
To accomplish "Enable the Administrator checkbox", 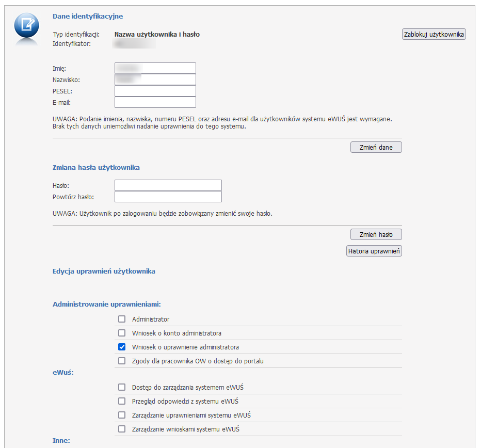I will (122, 319).
